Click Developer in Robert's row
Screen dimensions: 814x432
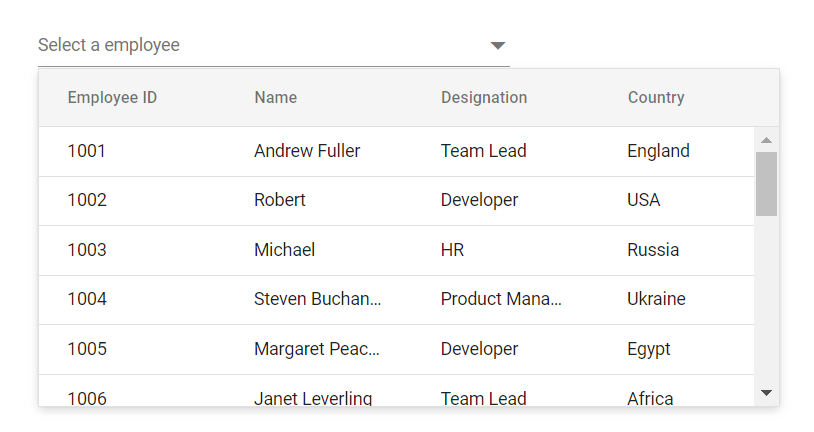click(x=479, y=200)
